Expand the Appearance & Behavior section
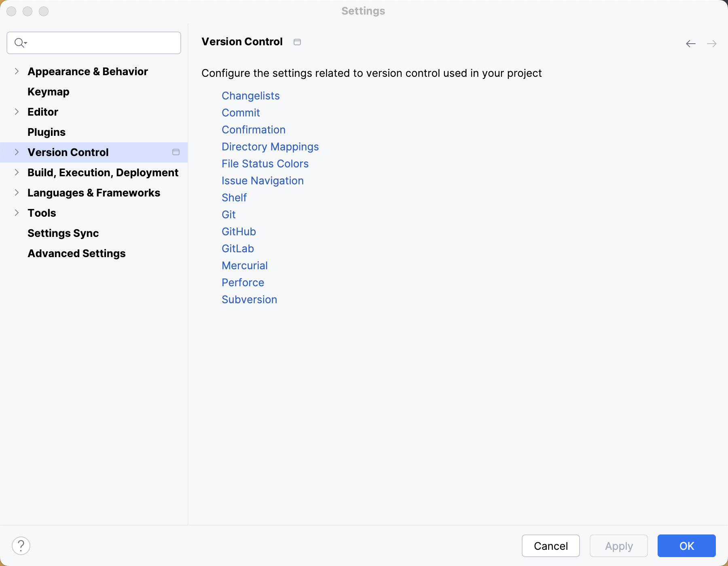The height and width of the screenshot is (566, 728). coord(17,71)
